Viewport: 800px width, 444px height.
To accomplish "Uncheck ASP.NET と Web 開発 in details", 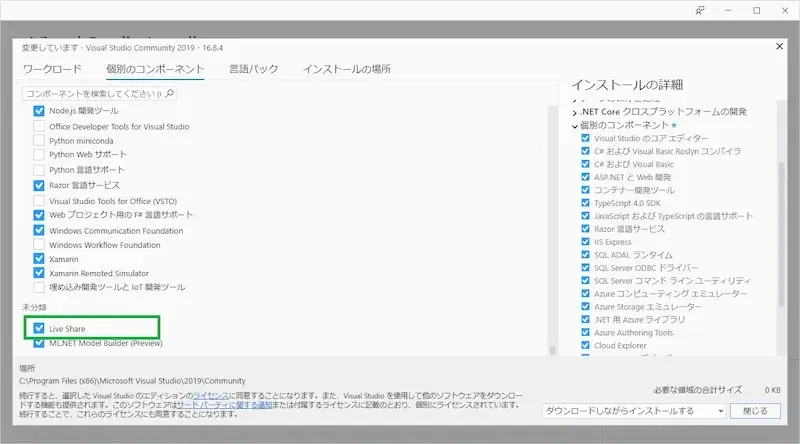I will [x=585, y=177].
